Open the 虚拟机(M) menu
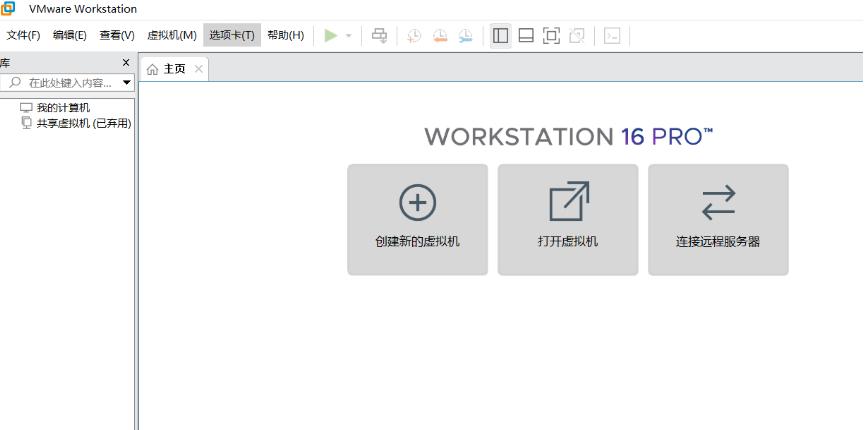The image size is (868, 430). pos(172,35)
